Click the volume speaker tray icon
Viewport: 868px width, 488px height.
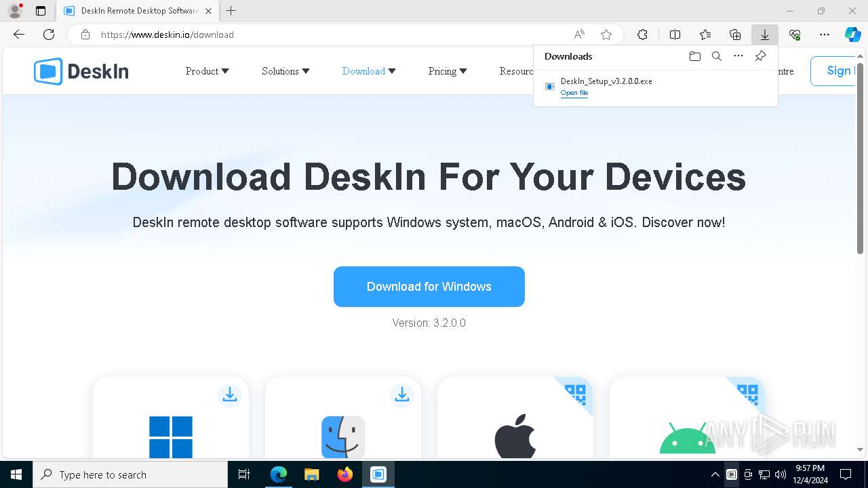781,474
